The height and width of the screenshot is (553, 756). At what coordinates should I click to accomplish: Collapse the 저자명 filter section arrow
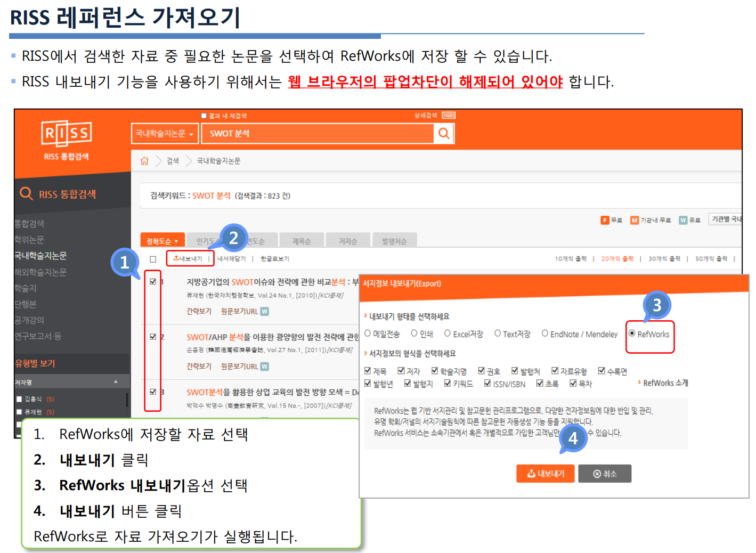(116, 382)
